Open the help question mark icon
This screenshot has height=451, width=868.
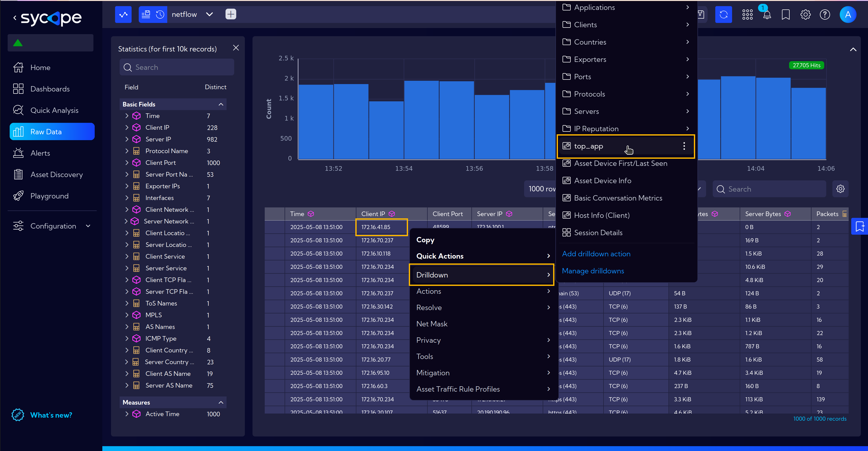pos(825,15)
